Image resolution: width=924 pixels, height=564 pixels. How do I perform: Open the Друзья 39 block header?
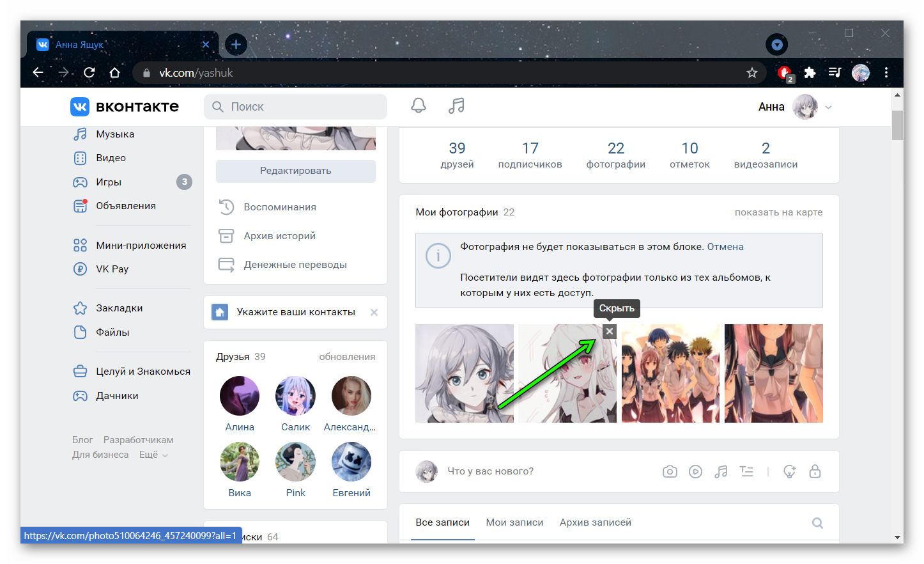tap(241, 357)
